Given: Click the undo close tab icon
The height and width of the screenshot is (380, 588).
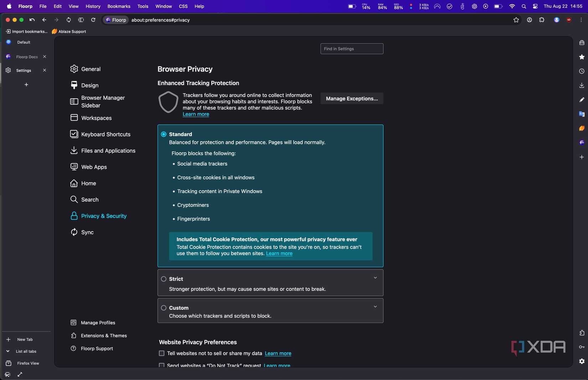Looking at the screenshot, I should (32, 20).
